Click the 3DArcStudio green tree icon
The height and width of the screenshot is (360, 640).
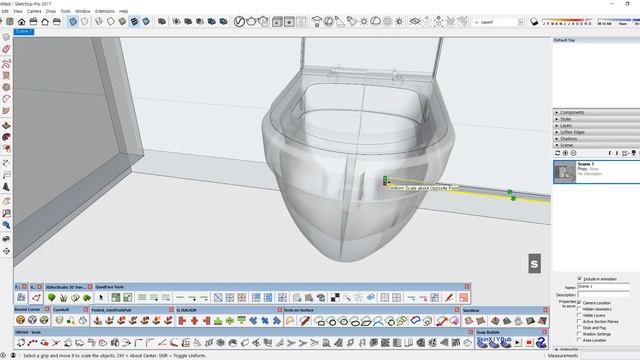pos(51,298)
